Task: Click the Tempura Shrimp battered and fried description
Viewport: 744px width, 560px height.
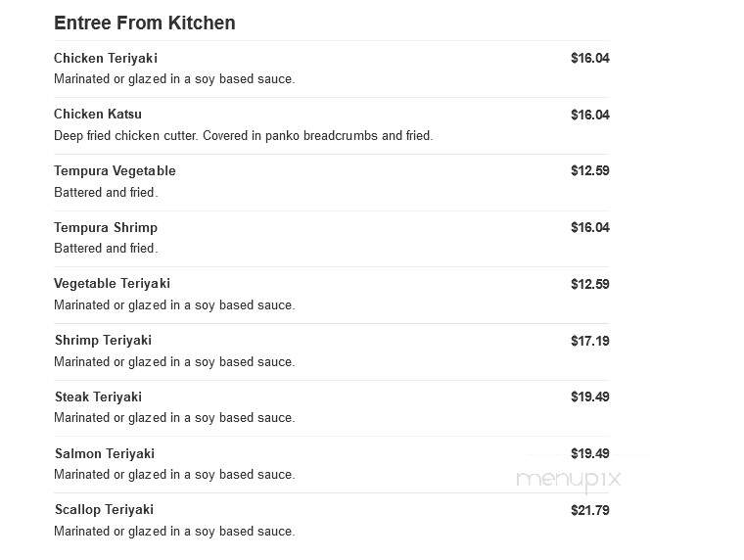Action: pyautogui.click(x=106, y=249)
